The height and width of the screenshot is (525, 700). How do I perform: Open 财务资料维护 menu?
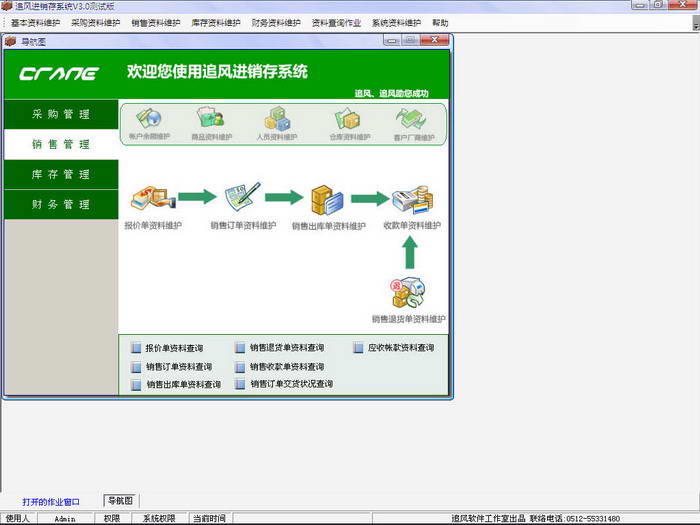[276, 23]
